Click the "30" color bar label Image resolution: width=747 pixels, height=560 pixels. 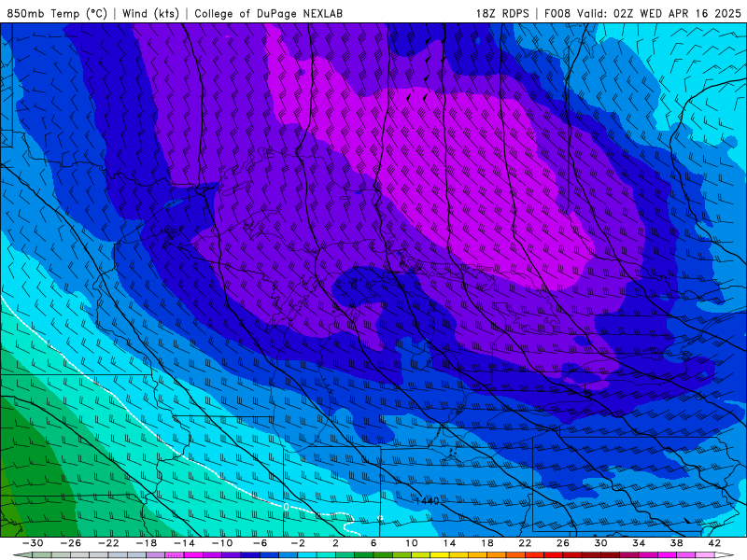(x=600, y=543)
